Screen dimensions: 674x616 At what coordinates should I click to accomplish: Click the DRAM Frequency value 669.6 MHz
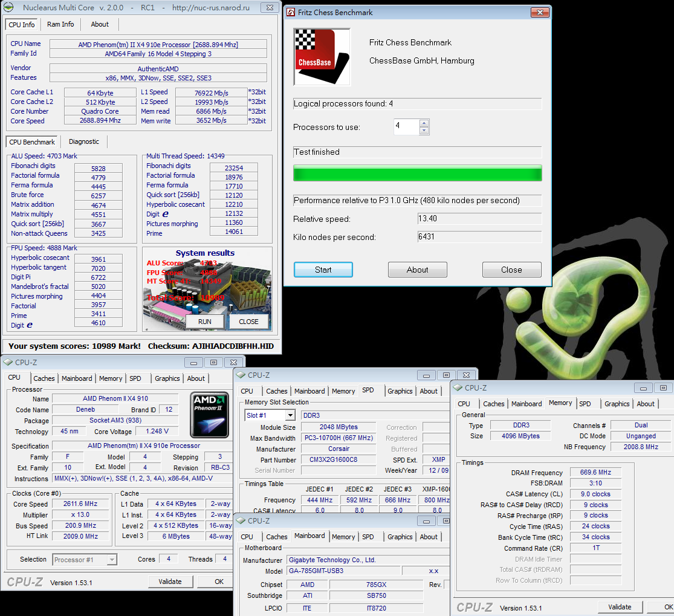click(x=595, y=472)
